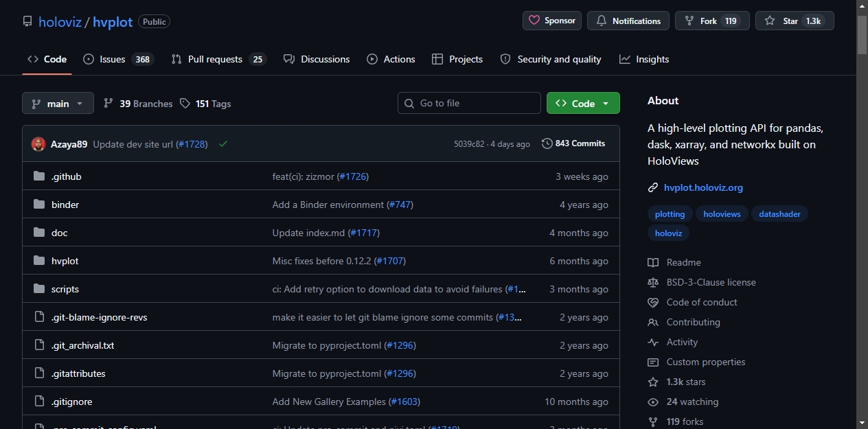The image size is (868, 429).
Task: Open commit hash 5039c82
Action: pos(469,144)
